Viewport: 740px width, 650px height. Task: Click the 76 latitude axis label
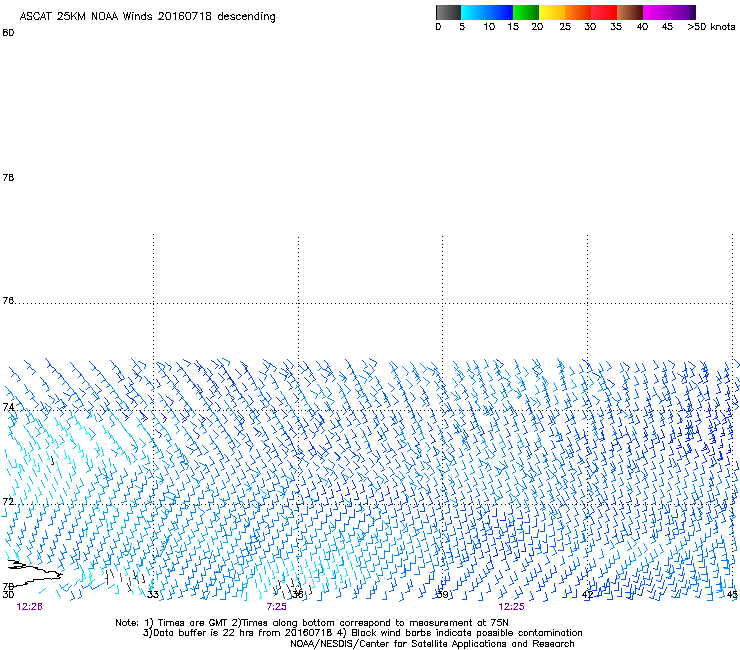point(8,300)
